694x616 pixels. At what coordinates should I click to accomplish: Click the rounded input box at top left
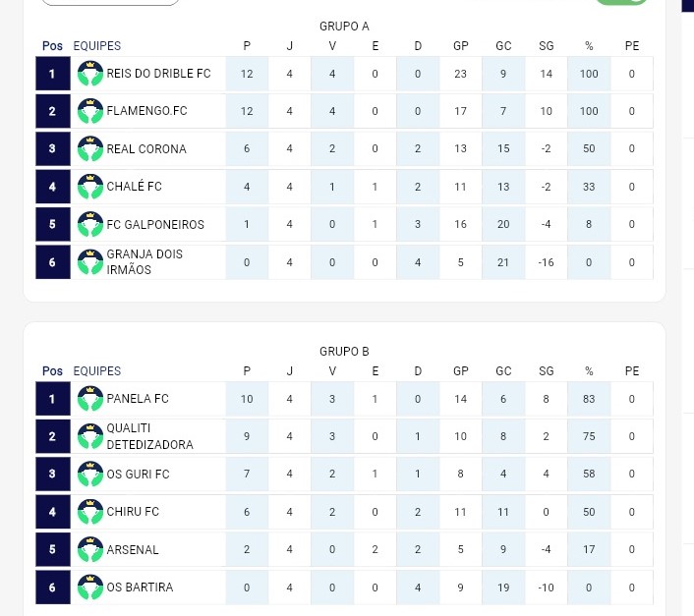(x=110, y=2)
